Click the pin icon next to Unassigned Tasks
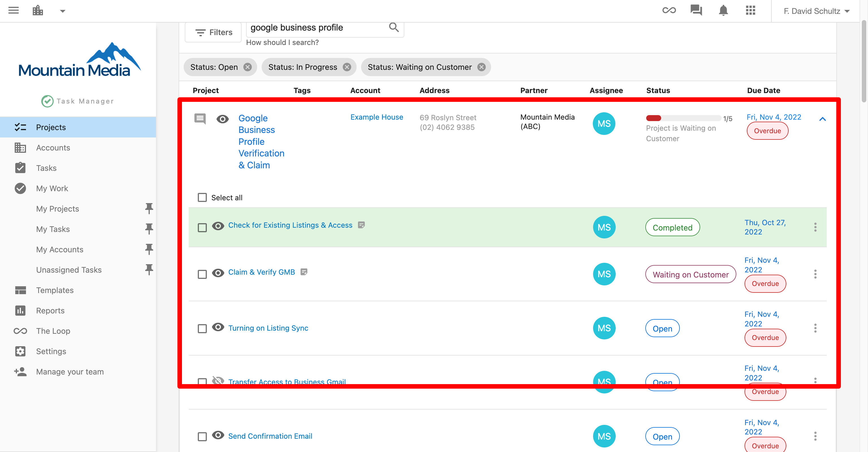This screenshot has height=452, width=868. click(x=149, y=270)
